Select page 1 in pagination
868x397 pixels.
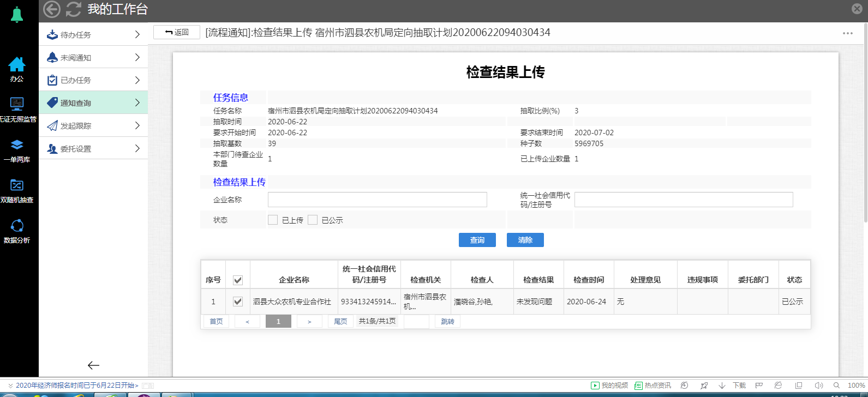278,321
